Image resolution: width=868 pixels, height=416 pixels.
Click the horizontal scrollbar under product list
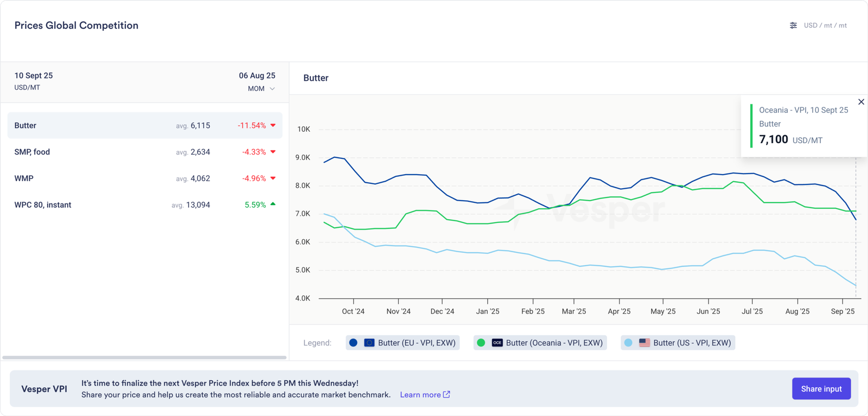[144, 357]
